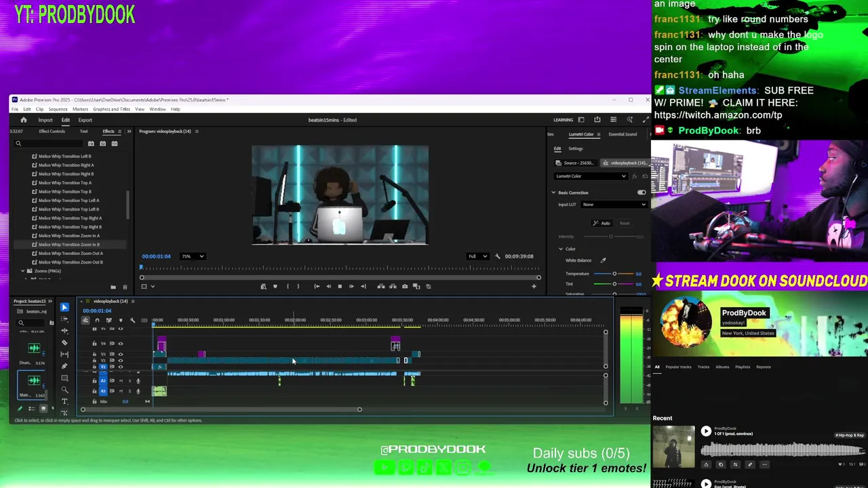The width and height of the screenshot is (868, 488).
Task: Open the Input LUT dropdown
Action: tap(614, 205)
